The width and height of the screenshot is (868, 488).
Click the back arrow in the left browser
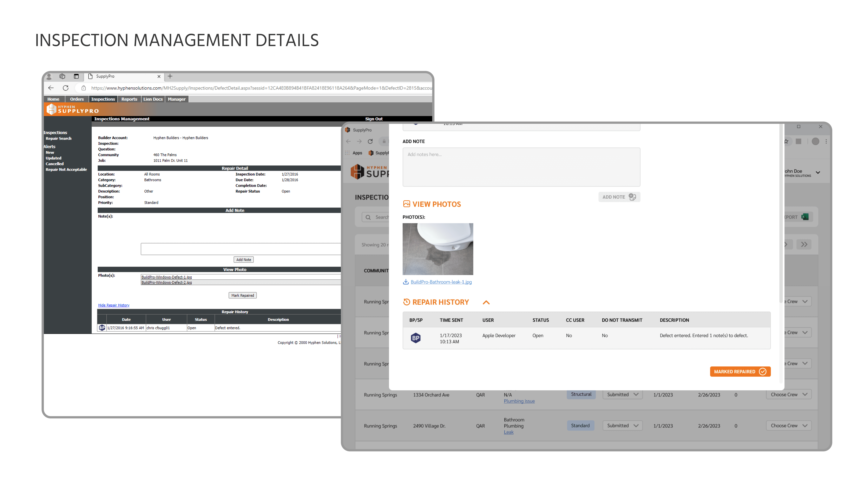point(51,88)
